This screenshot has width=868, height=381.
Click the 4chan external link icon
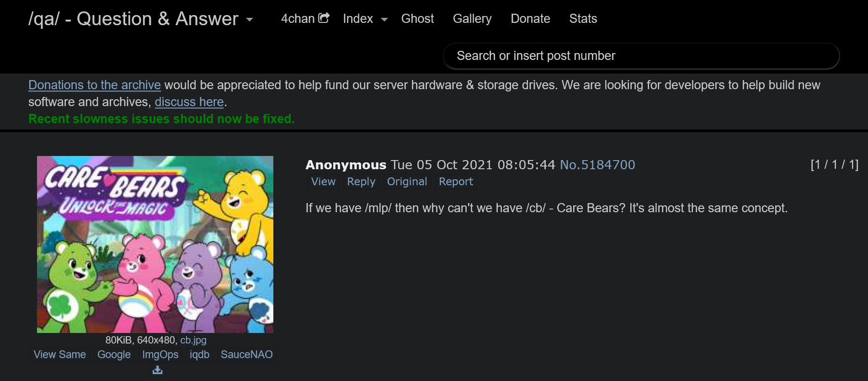point(324,18)
